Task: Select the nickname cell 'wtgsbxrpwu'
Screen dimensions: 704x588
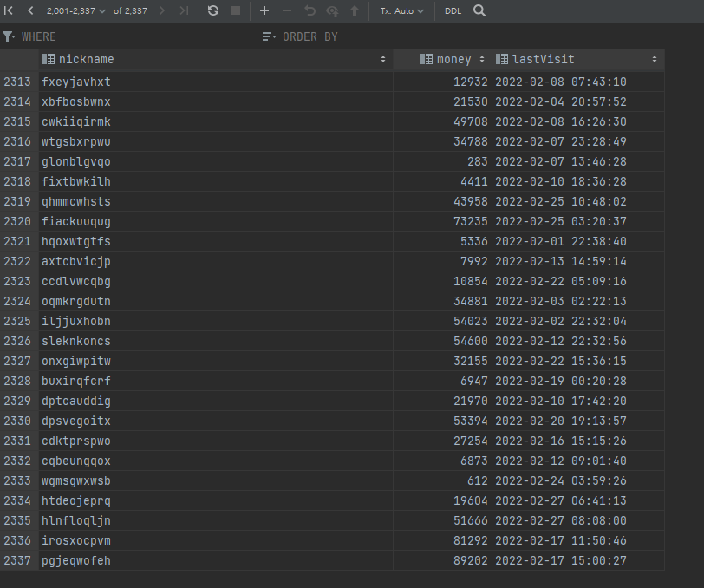Action: pos(216,141)
